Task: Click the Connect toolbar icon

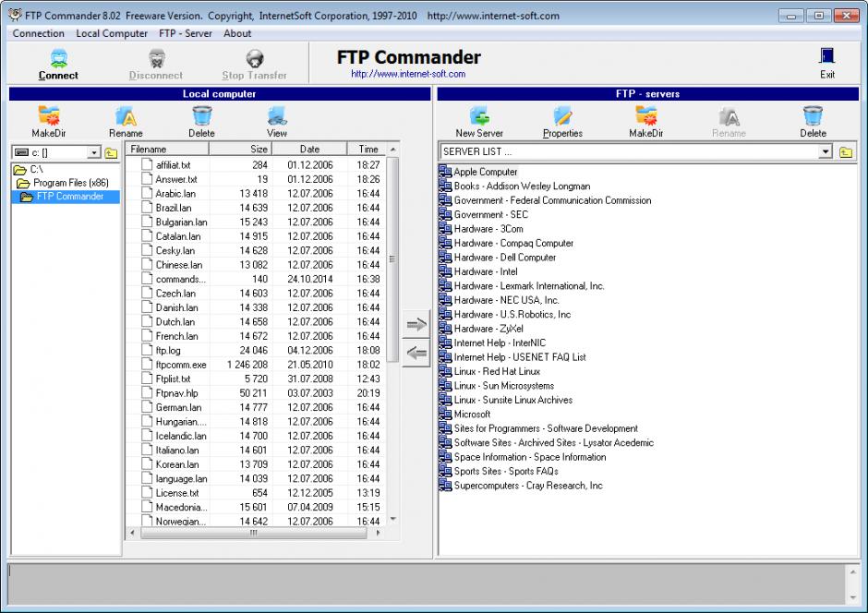Action: point(59,58)
